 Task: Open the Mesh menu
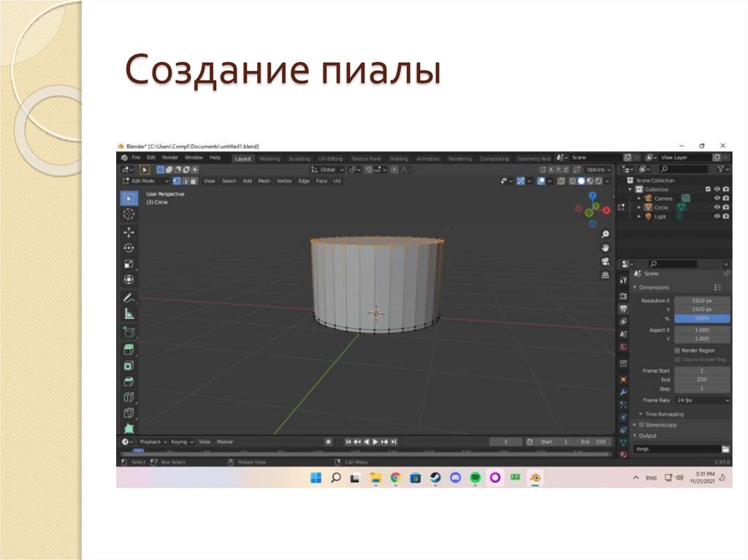tap(265, 182)
